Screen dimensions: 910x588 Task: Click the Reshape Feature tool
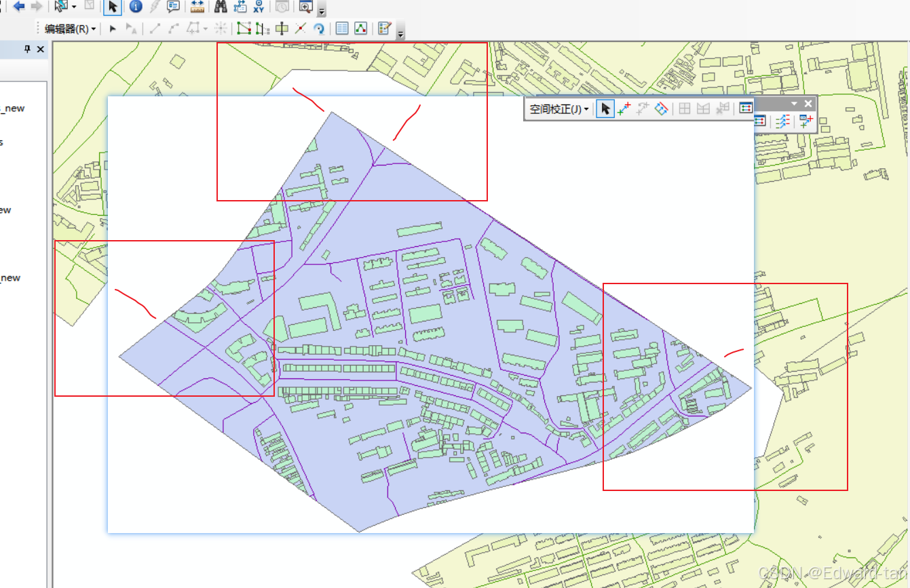click(263, 28)
